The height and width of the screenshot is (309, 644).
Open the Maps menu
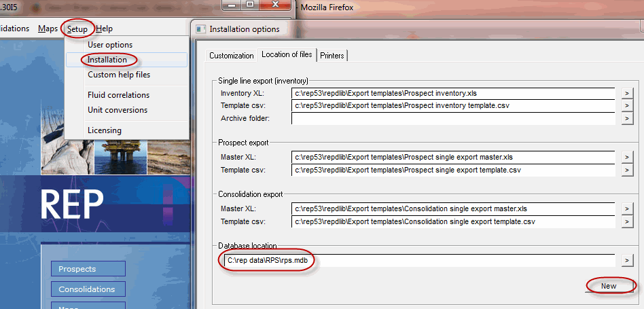(48, 29)
